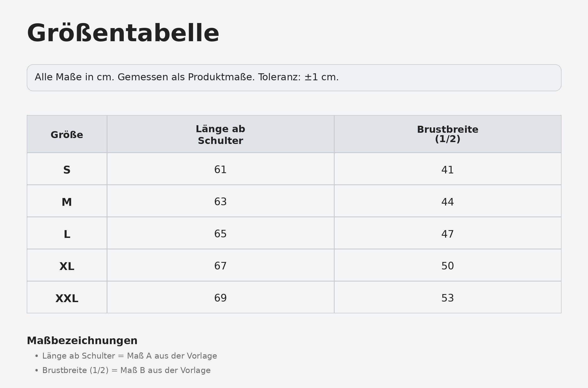Select the size XL row label

[x=67, y=266]
